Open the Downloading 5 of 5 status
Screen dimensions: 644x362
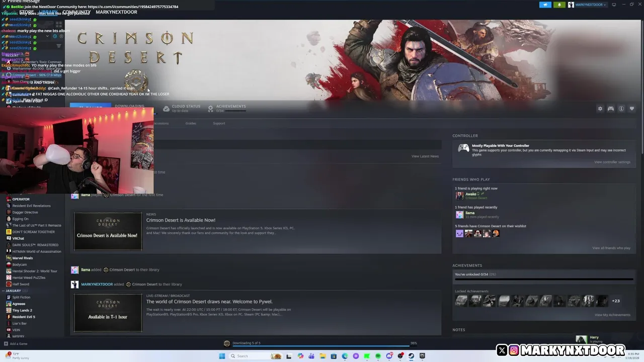click(246, 343)
